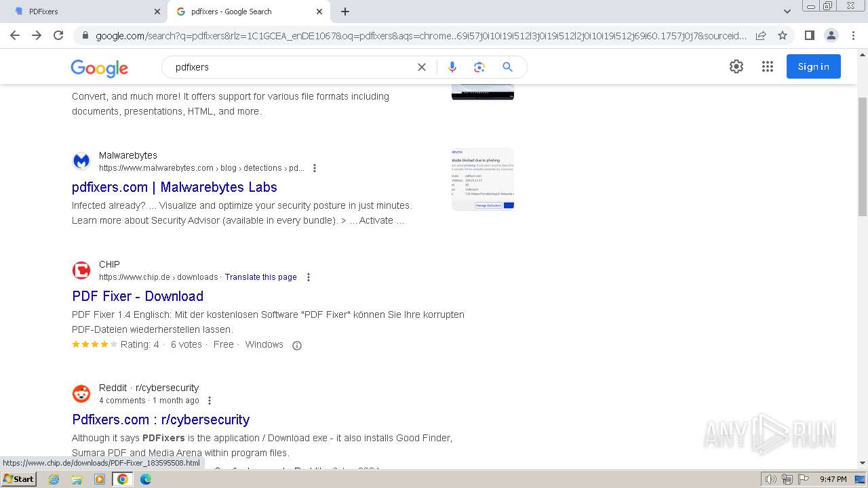The height and width of the screenshot is (488, 868).
Task: Open Microsoft Edge from taskbar
Action: pyautogui.click(x=146, y=479)
